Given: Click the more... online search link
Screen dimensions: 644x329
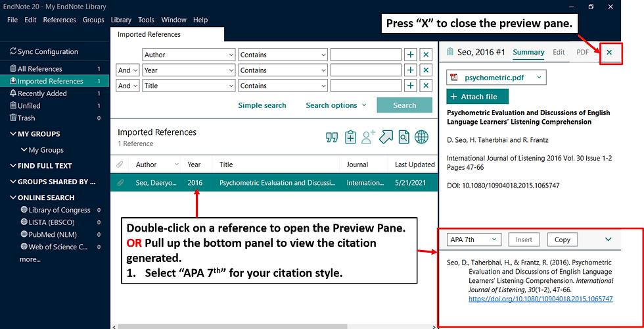Looking at the screenshot, I should [x=30, y=259].
